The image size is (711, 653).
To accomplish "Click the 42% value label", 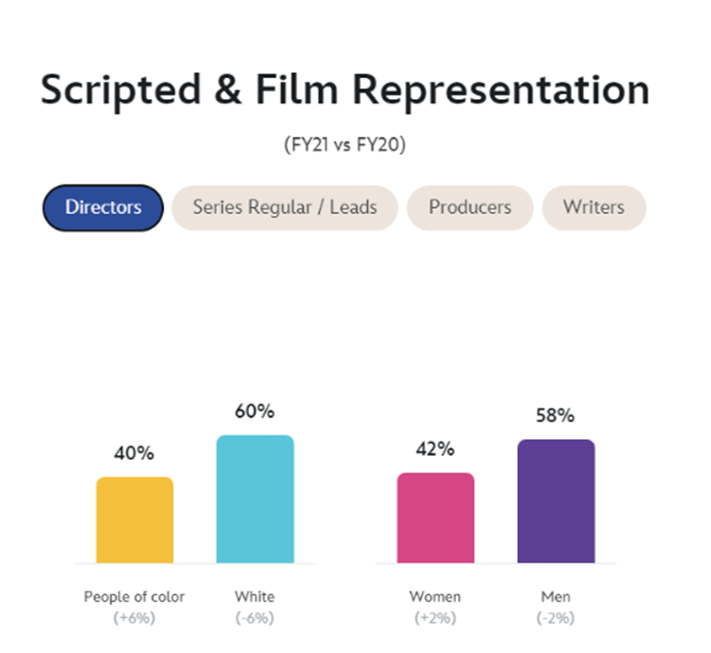I will 435,449.
